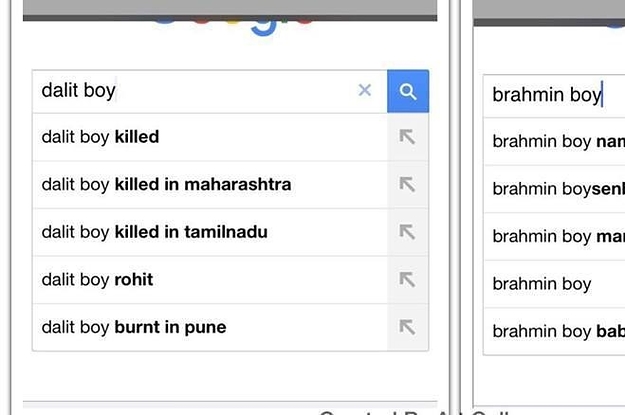This screenshot has width=625, height=415.
Task: Fill query arrow for 'burnt in pune'
Action: 407,327
